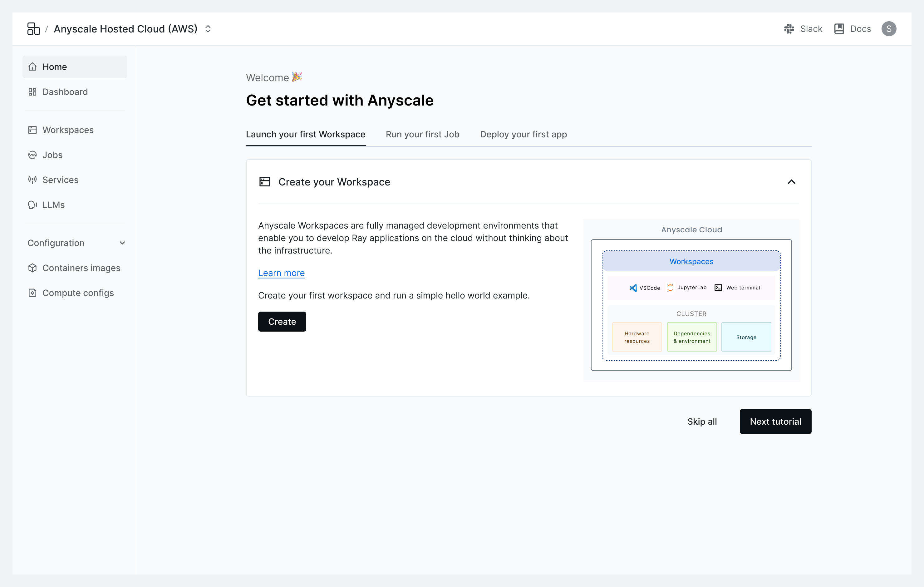Click the Create workspace button
Image resolution: width=924 pixels, height=587 pixels.
pos(282,322)
